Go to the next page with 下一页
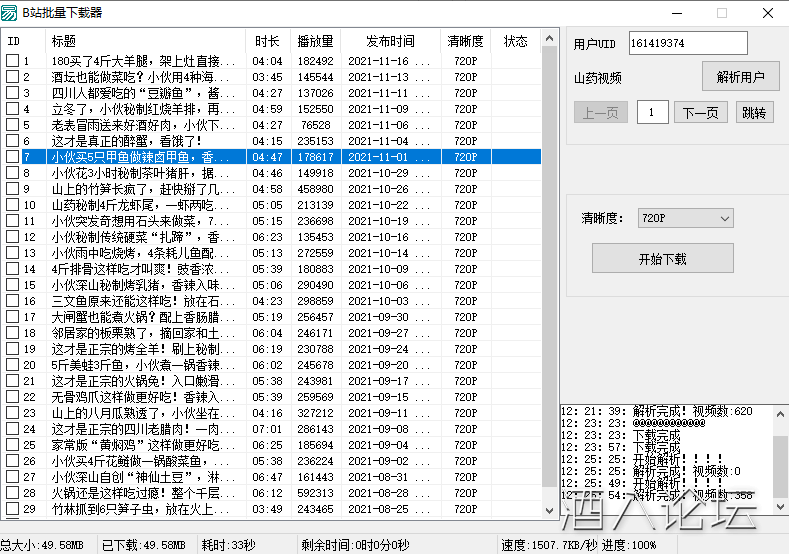This screenshot has width=789, height=554. click(x=700, y=112)
